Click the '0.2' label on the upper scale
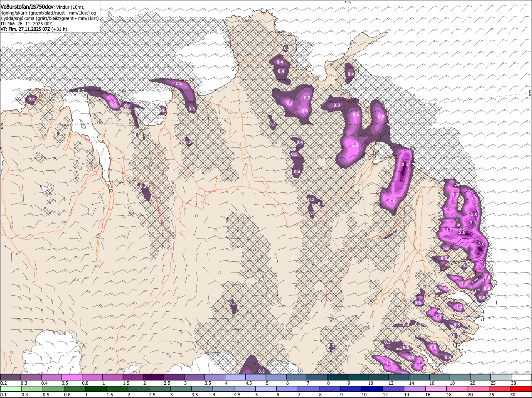Image resolution: width=532 pixels, height=398 pixels. click(3, 383)
